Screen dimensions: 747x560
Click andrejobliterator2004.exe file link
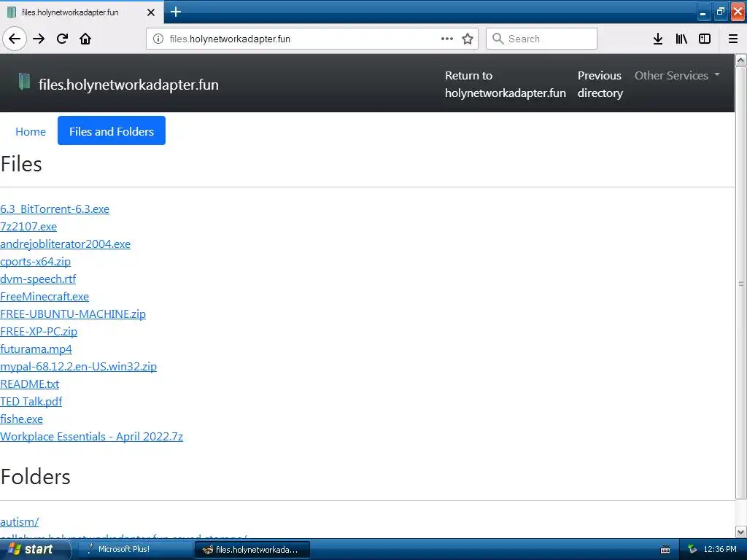click(65, 244)
